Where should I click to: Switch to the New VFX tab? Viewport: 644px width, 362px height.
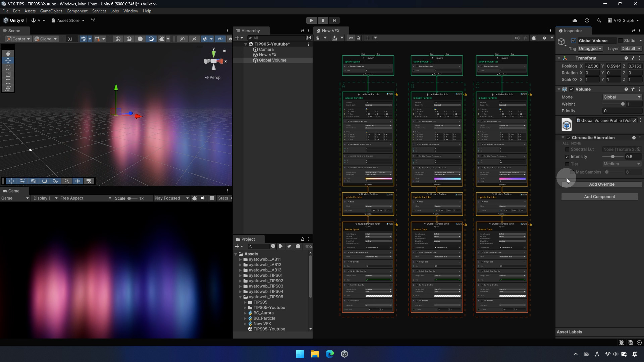click(330, 31)
